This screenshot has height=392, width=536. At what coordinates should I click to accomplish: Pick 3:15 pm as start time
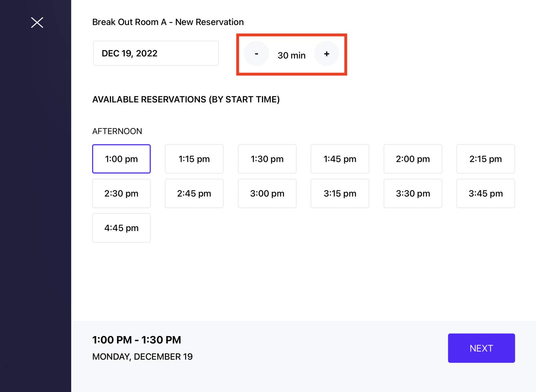[x=340, y=193]
